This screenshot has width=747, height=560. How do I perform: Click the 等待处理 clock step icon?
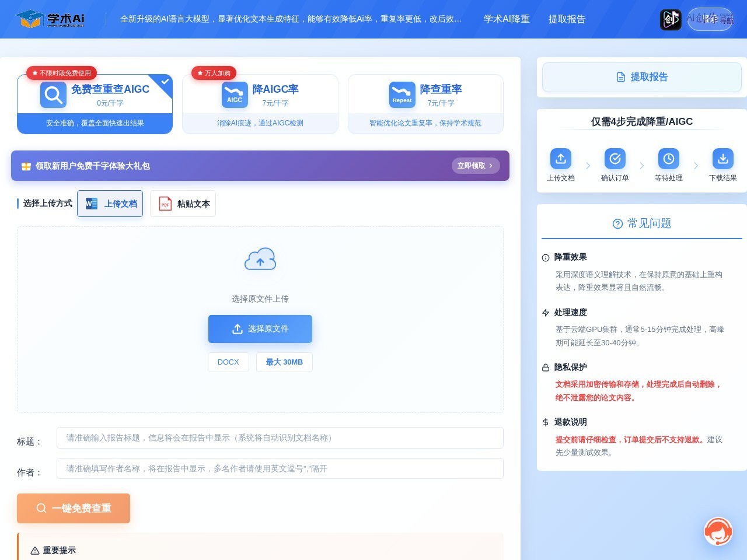(x=669, y=159)
